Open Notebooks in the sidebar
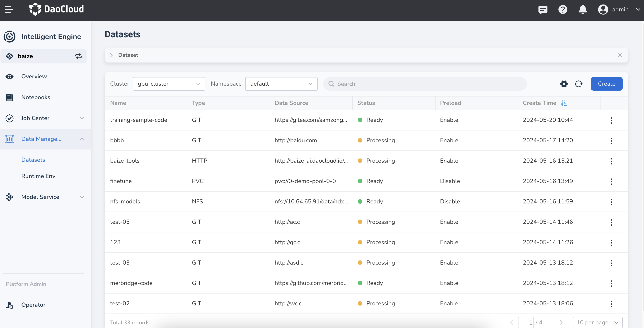Viewport: 644px width, 328px height. coord(36,97)
